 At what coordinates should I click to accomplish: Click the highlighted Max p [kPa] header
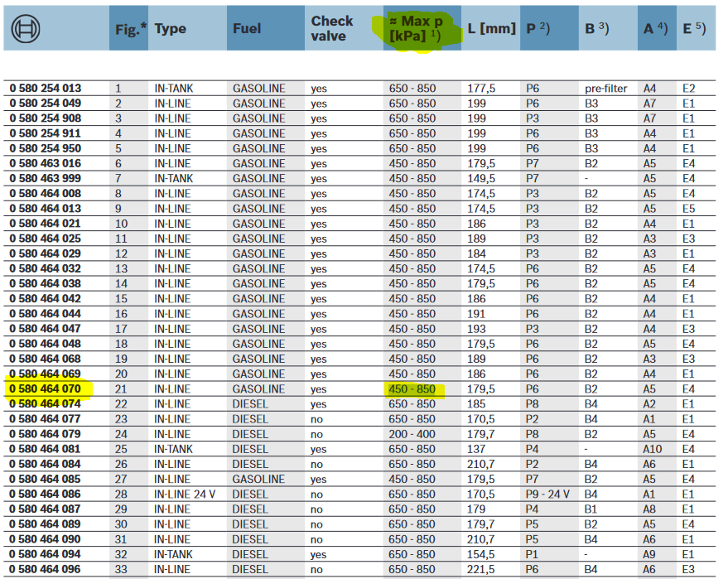[x=417, y=29]
